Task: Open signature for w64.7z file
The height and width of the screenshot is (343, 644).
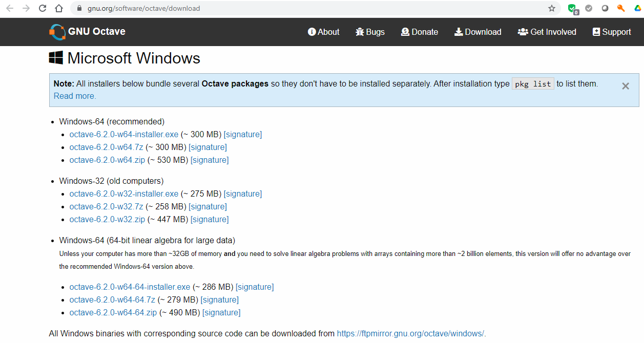Action: [207, 147]
